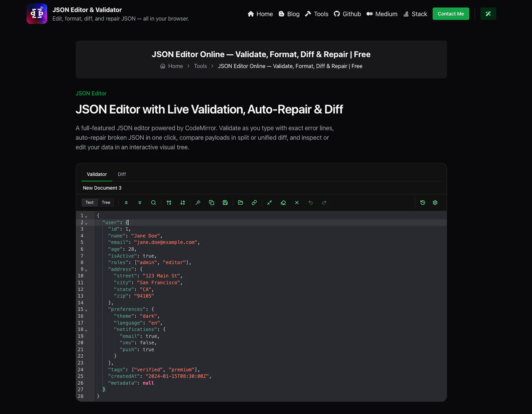
Task: Click the Tools breadcrumb link
Action: tap(200, 66)
